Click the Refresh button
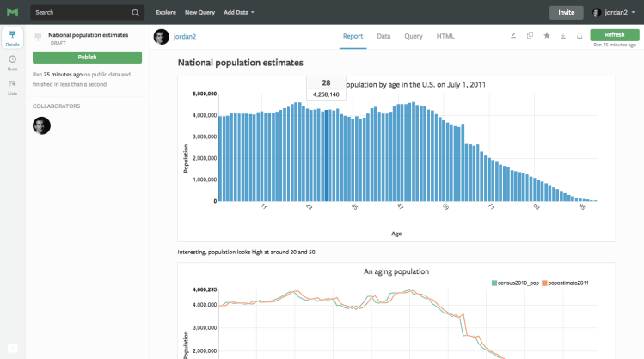644x359 pixels. point(615,35)
